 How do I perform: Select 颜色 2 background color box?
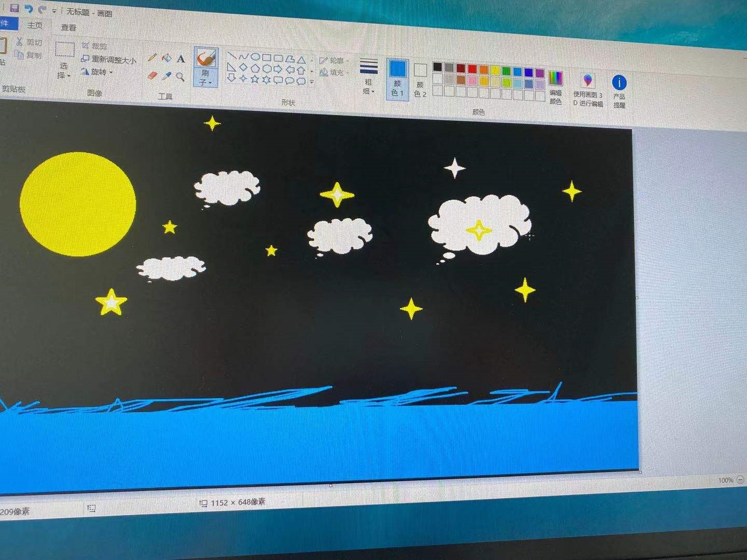coord(420,80)
